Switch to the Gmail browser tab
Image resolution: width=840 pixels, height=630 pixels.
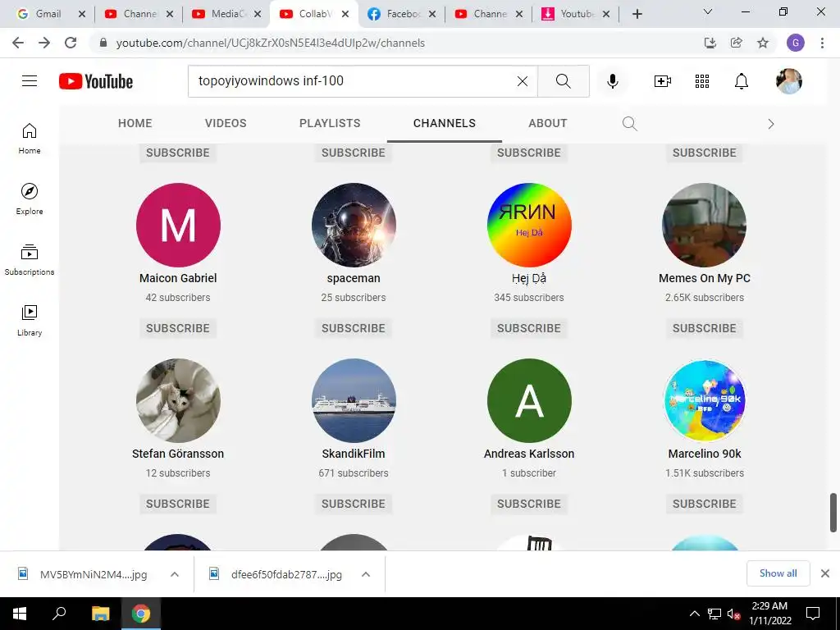[47, 14]
